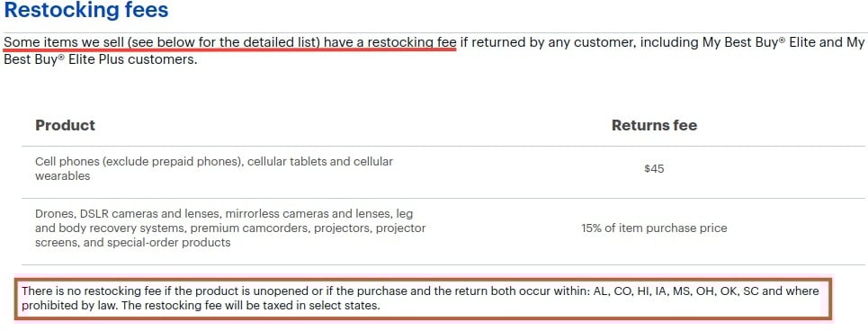
Task: Click the red-underlined sentence about restocking fee
Action: (229, 42)
